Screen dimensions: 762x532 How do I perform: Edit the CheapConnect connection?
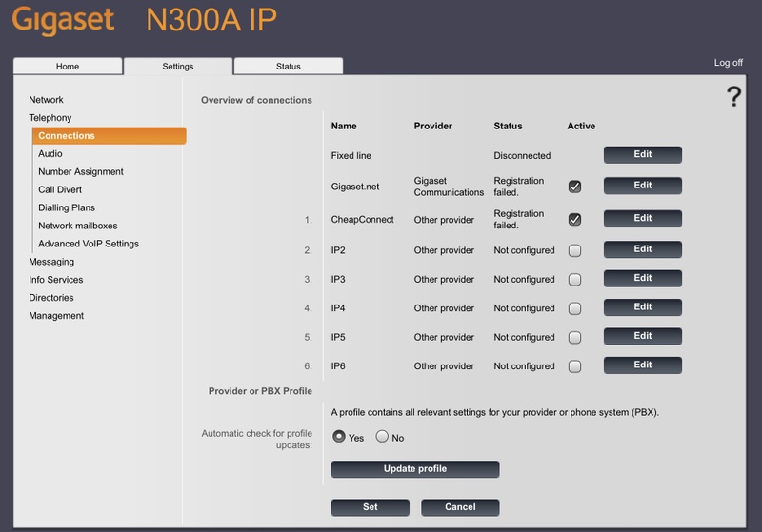click(x=642, y=219)
